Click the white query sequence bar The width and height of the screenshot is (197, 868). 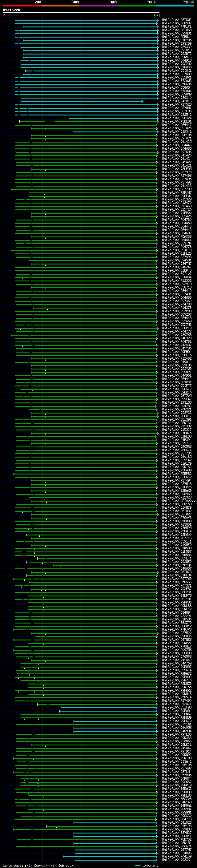(x=81, y=12)
